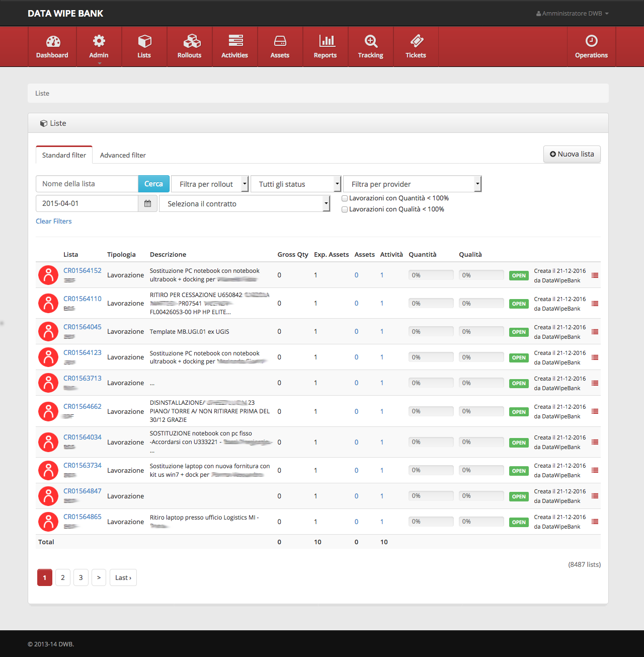Open the Reports chart icon
Screen dimensions: 644x657
tap(327, 41)
